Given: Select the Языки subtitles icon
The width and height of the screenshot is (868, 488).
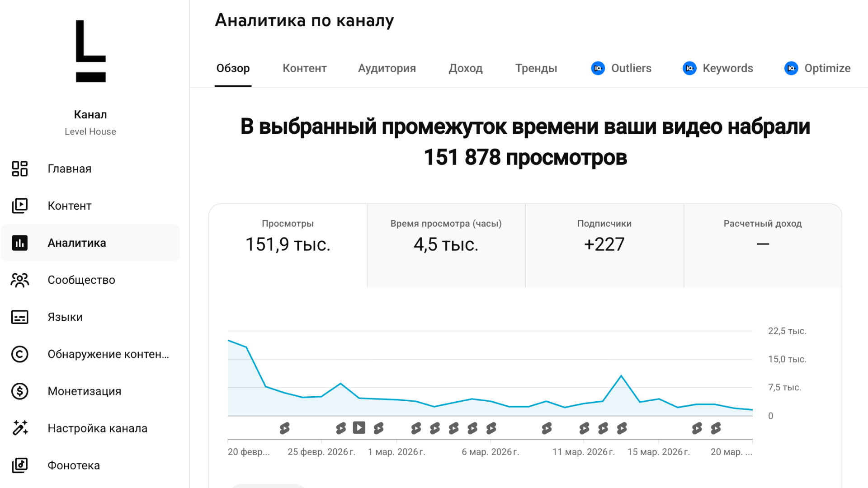Looking at the screenshot, I should 19,317.
